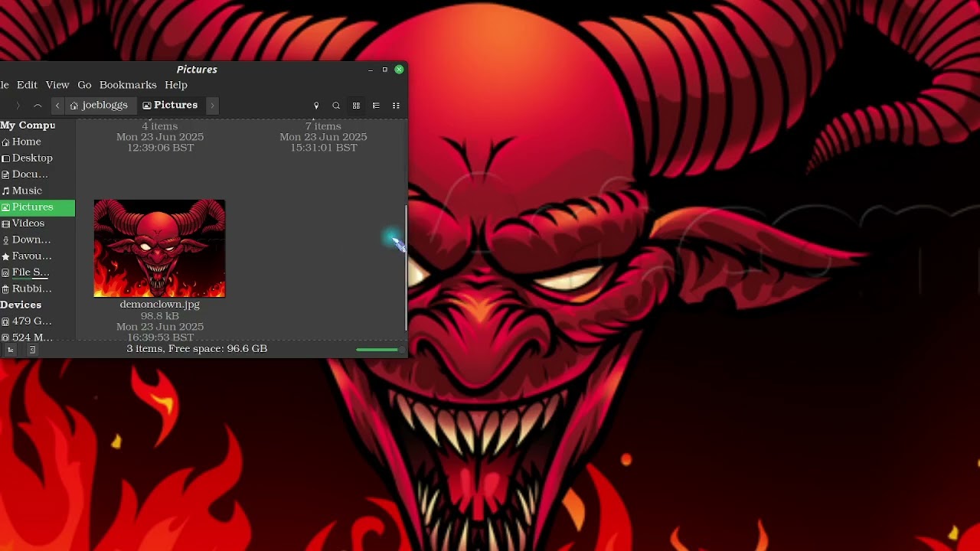Image resolution: width=980 pixels, height=551 pixels.
Task: Select the Pictures path bar button
Action: click(170, 106)
